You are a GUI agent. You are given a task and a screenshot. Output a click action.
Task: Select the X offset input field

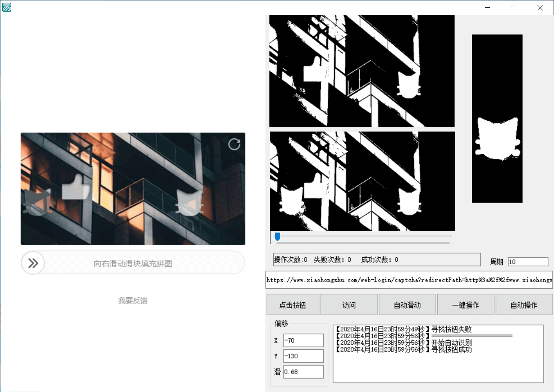(x=303, y=340)
